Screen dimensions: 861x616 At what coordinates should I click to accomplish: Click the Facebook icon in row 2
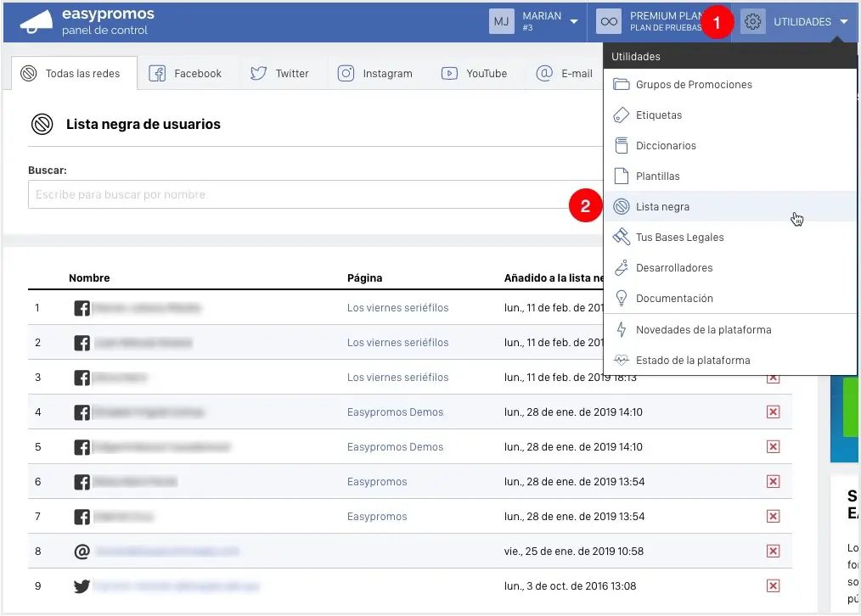point(82,344)
